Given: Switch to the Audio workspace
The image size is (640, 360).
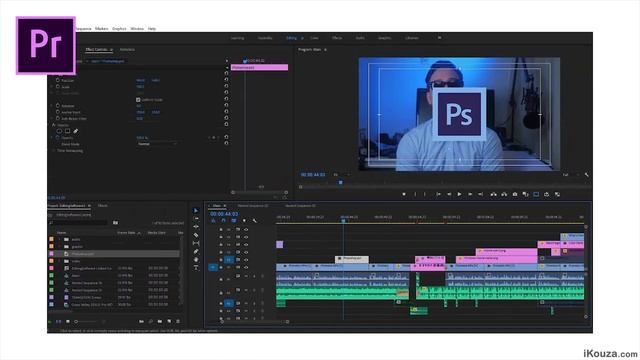Looking at the screenshot, I should click(360, 38).
